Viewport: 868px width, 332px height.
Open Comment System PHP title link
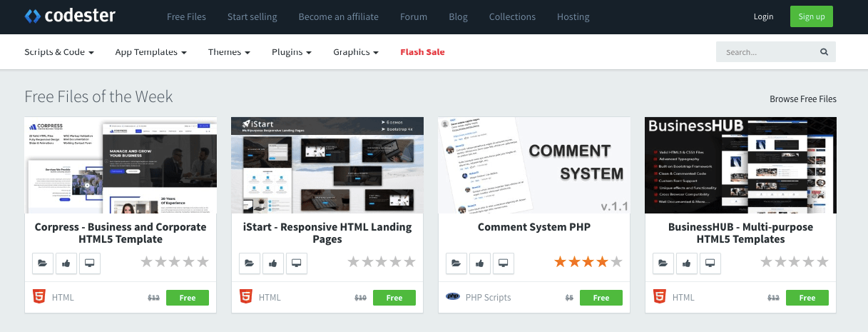tap(534, 227)
